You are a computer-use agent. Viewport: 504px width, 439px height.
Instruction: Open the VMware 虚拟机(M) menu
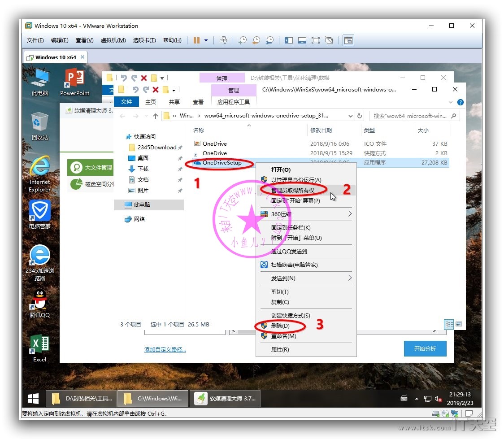[113, 40]
